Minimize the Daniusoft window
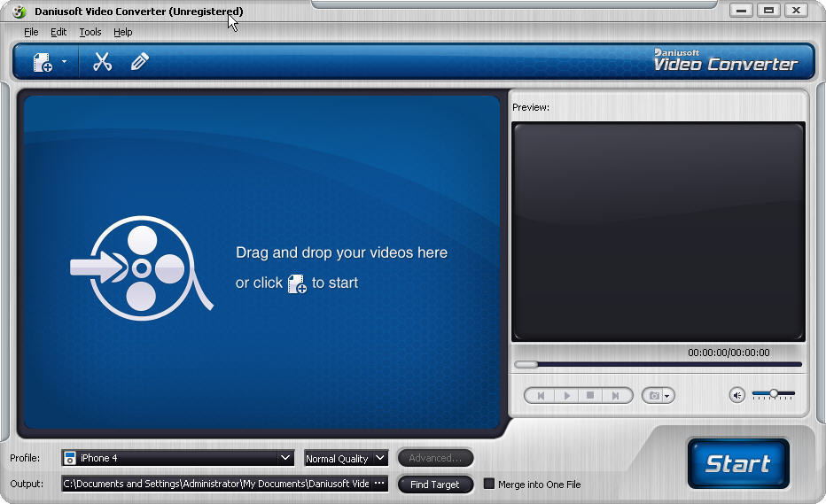 pos(741,10)
